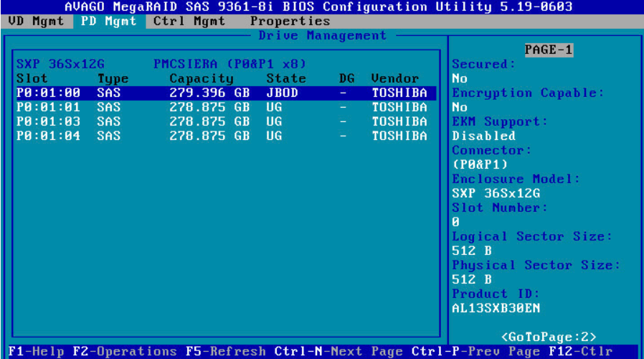
Task: Click 278.875 GB capacity of P0:01:03
Action: 209,122
